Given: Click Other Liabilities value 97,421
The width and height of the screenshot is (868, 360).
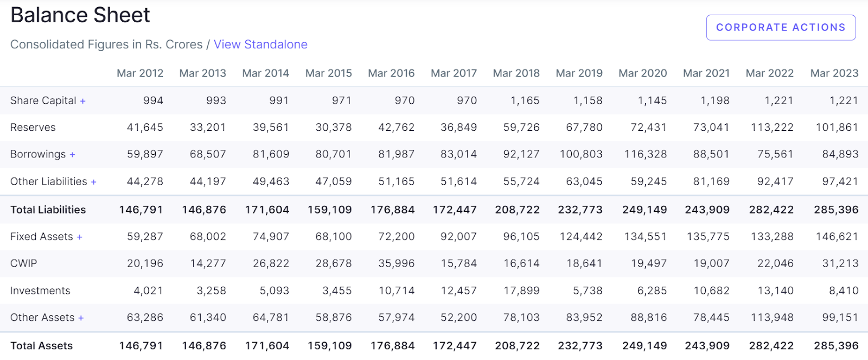Looking at the screenshot, I should click(x=840, y=181).
